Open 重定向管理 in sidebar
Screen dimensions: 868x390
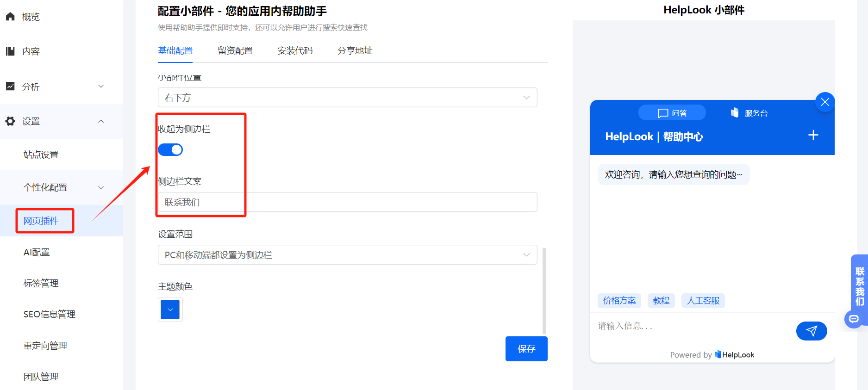pos(45,346)
